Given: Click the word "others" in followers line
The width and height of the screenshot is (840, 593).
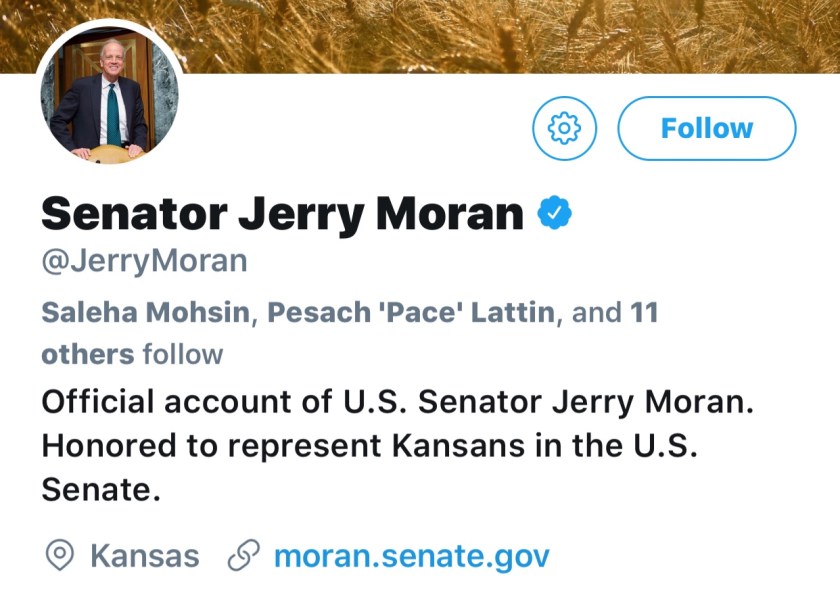Looking at the screenshot, I should point(87,354).
